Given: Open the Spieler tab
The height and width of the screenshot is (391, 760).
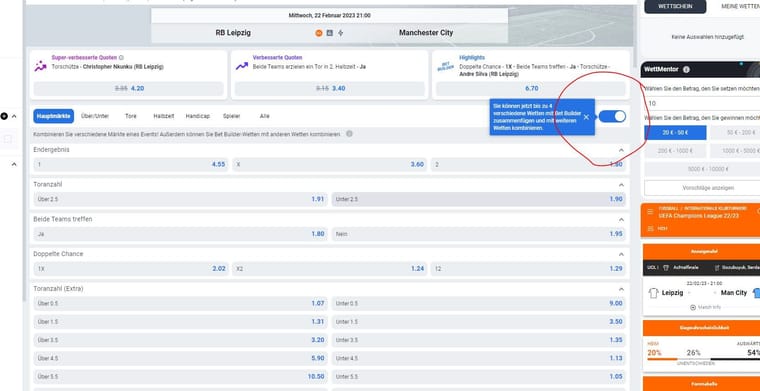Looking at the screenshot, I should click(x=231, y=116).
